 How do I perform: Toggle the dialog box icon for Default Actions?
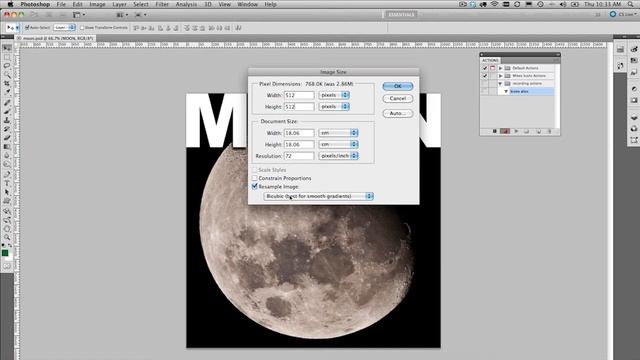[493, 68]
